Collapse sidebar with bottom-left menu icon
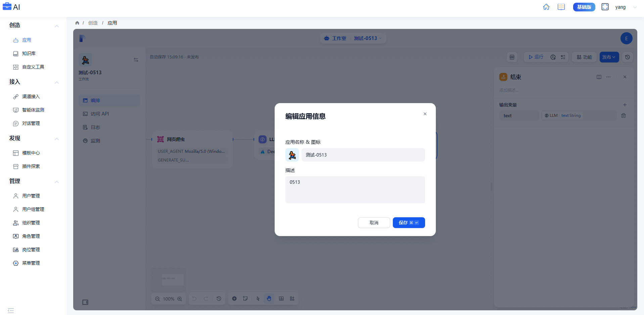Image resolution: width=644 pixels, height=315 pixels. tap(11, 310)
